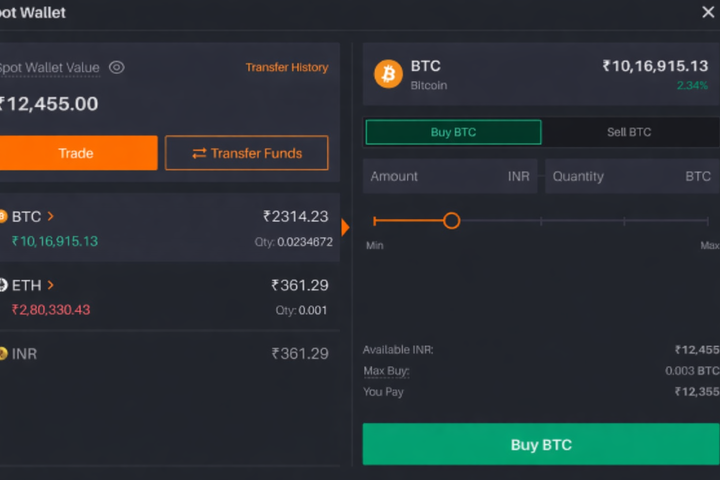
Task: Expand the ETH row chevron
Action: [x=51, y=285]
